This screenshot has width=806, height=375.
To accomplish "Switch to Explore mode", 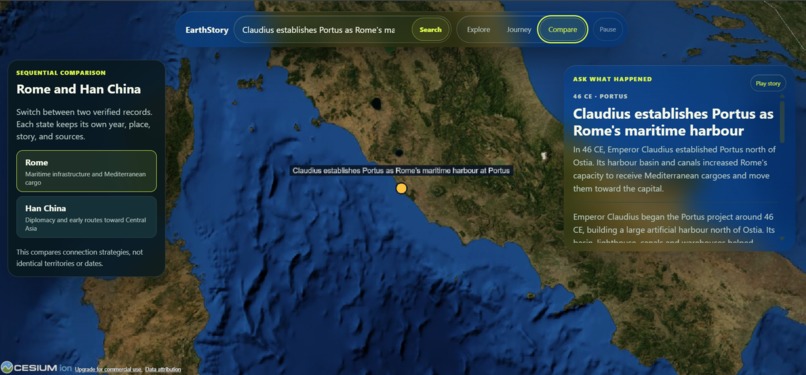I will pos(478,30).
